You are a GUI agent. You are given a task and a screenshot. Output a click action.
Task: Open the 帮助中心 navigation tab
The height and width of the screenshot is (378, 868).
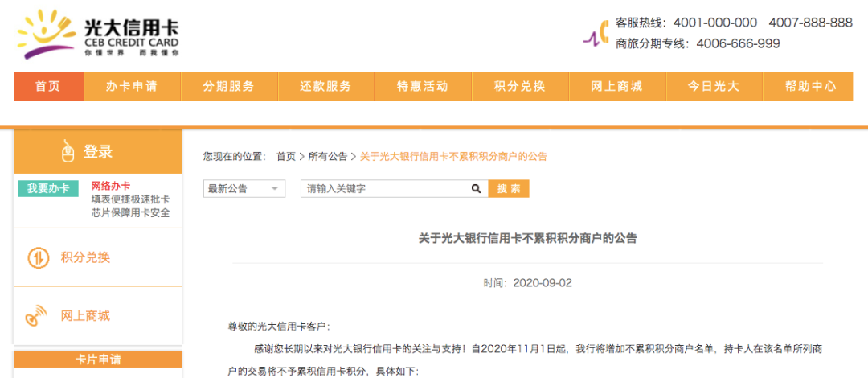coord(810,87)
